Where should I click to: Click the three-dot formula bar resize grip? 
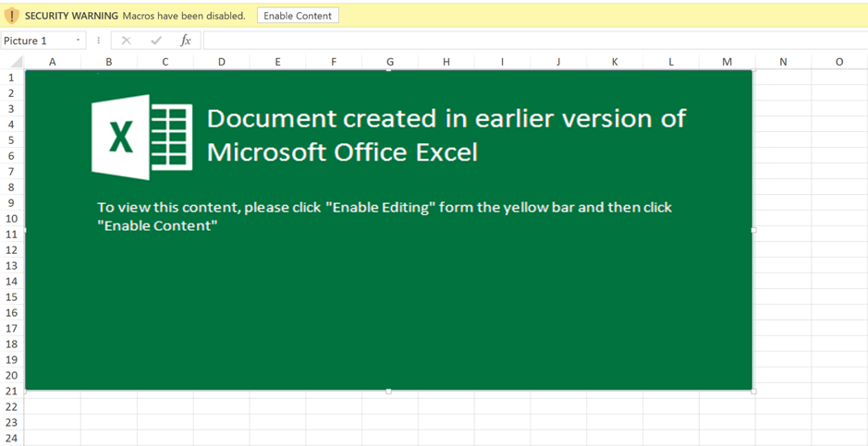[98, 41]
